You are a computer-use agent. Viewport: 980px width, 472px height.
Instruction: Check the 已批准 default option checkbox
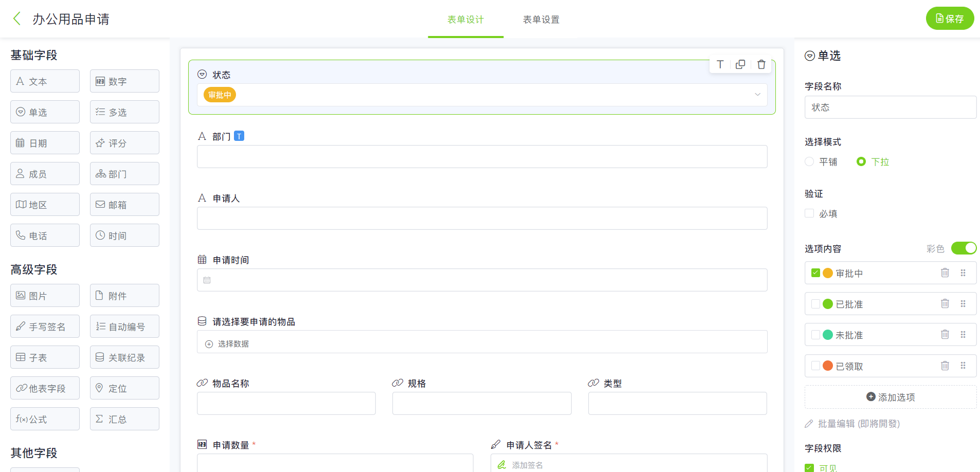pos(815,304)
